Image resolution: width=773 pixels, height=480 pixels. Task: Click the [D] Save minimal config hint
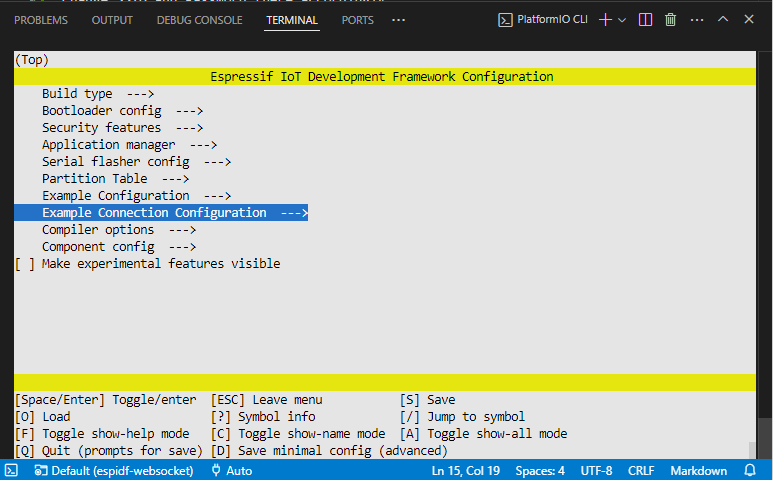tap(329, 451)
